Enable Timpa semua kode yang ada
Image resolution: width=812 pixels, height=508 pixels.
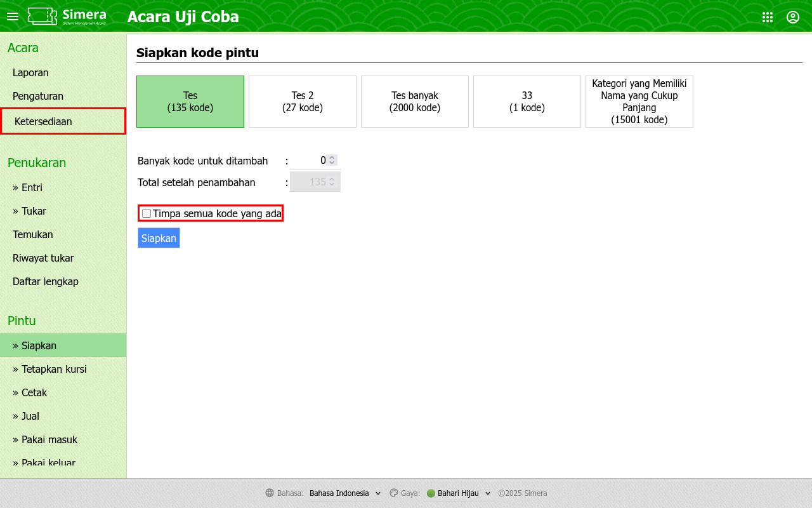[147, 213]
